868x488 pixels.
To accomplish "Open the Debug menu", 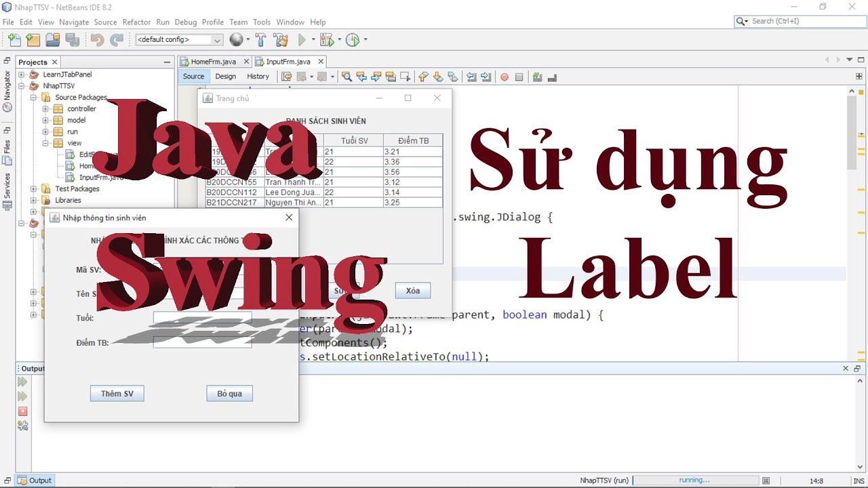I will (x=186, y=22).
